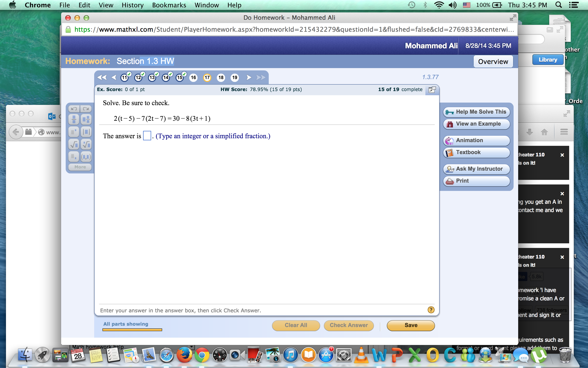The width and height of the screenshot is (588, 368).
Task: Open question 19
Action: pos(235,78)
